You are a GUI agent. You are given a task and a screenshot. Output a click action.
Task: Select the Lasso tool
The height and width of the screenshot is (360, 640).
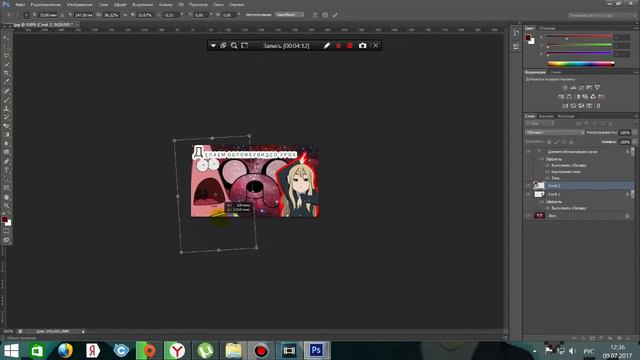click(x=6, y=55)
